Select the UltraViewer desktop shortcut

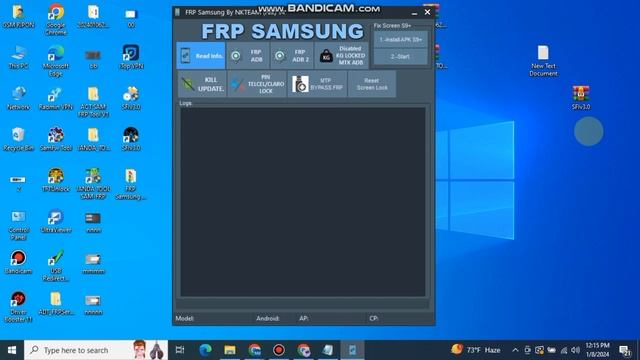(56, 222)
